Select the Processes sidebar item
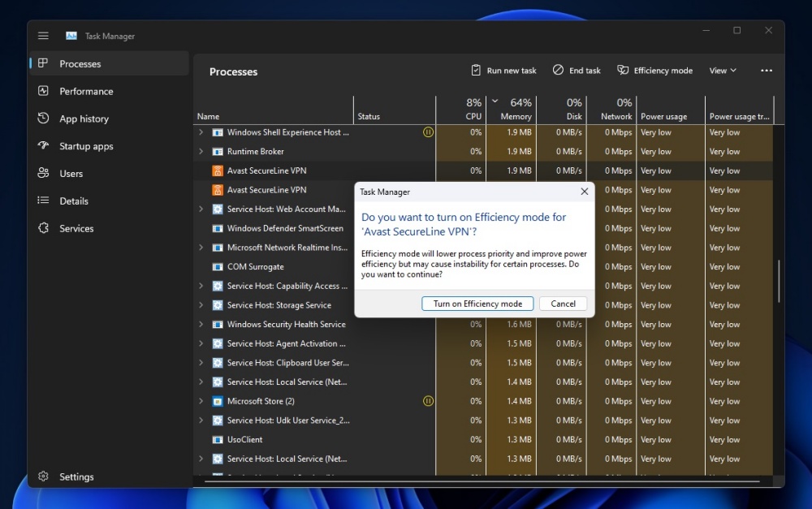 pos(80,63)
